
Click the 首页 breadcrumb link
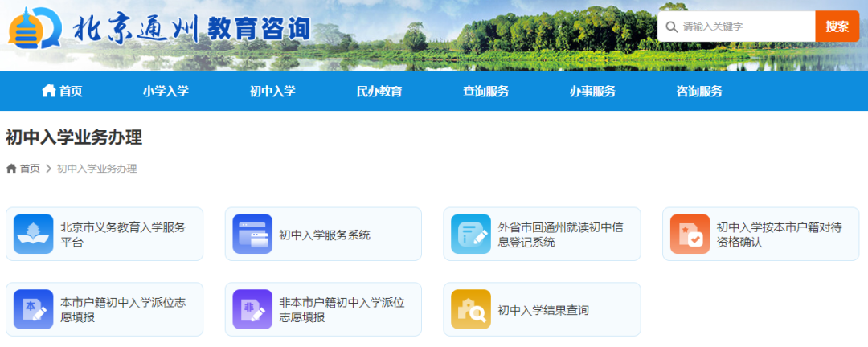pos(30,169)
